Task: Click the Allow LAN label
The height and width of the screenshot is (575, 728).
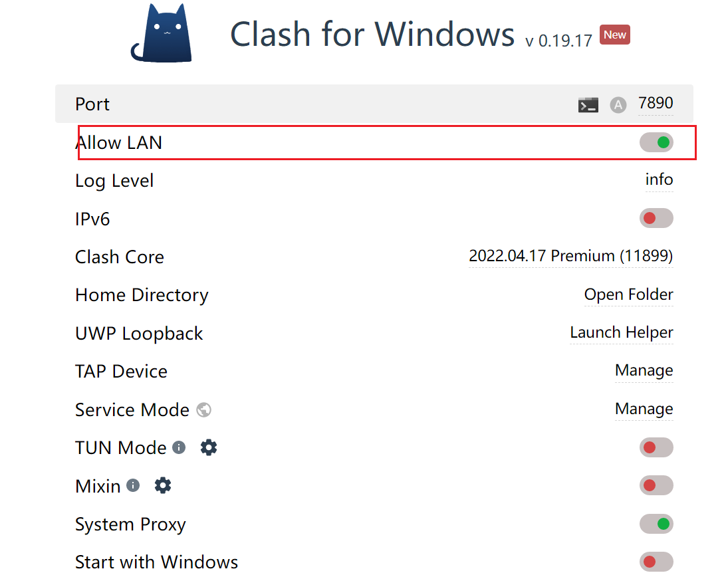Action: click(x=119, y=142)
